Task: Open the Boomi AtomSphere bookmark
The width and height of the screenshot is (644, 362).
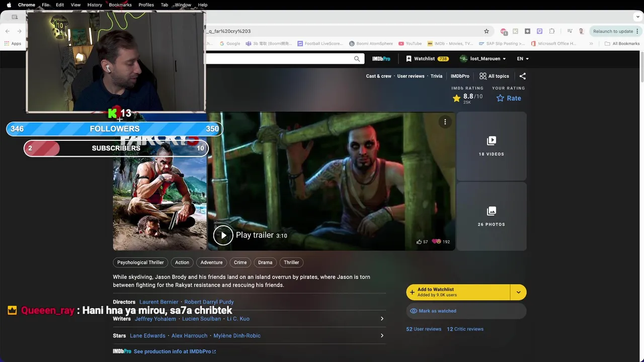Action: (371, 44)
